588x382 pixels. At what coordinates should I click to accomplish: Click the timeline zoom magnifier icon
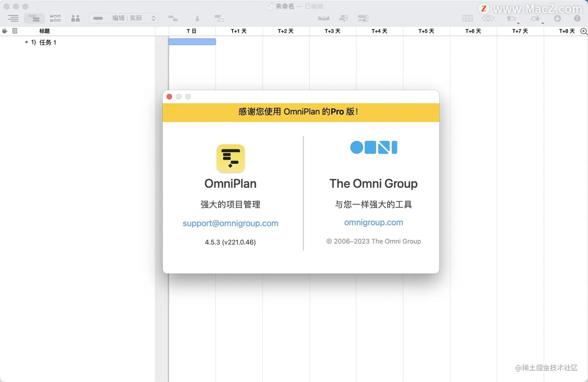click(x=583, y=31)
